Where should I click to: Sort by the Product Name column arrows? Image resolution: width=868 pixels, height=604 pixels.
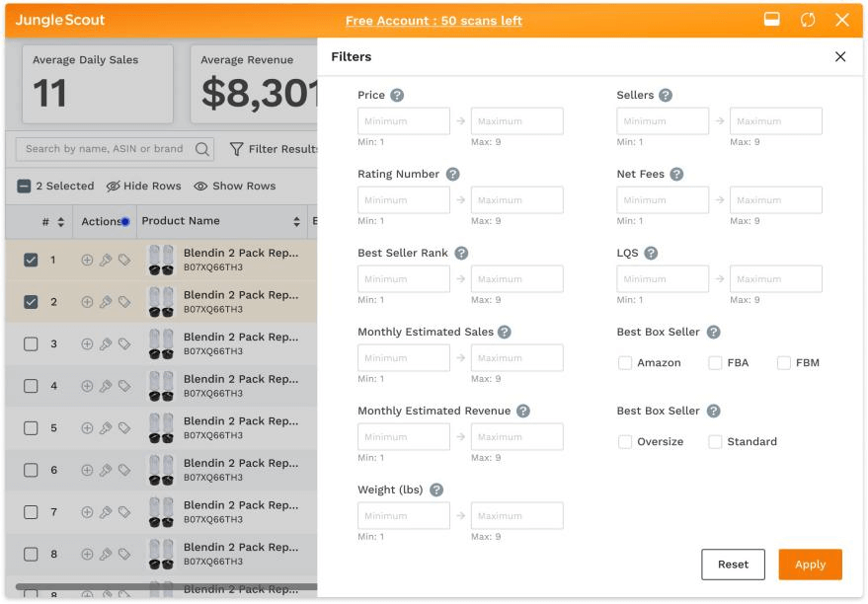296,222
